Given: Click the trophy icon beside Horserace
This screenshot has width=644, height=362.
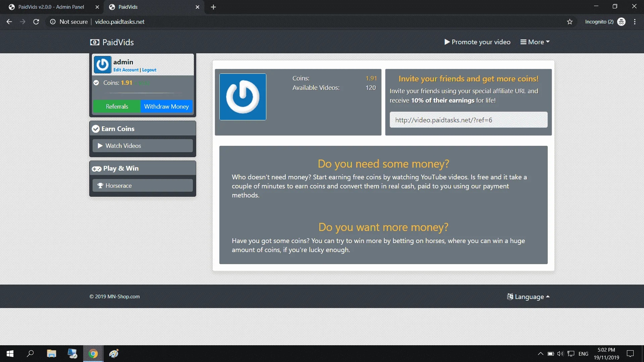Looking at the screenshot, I should coord(100,186).
